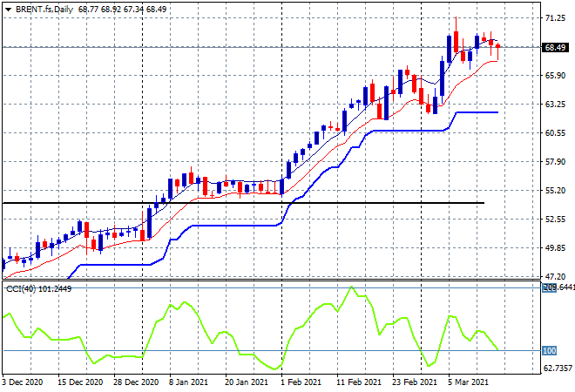Click the 1 Feb 2021 date label

coord(301,382)
